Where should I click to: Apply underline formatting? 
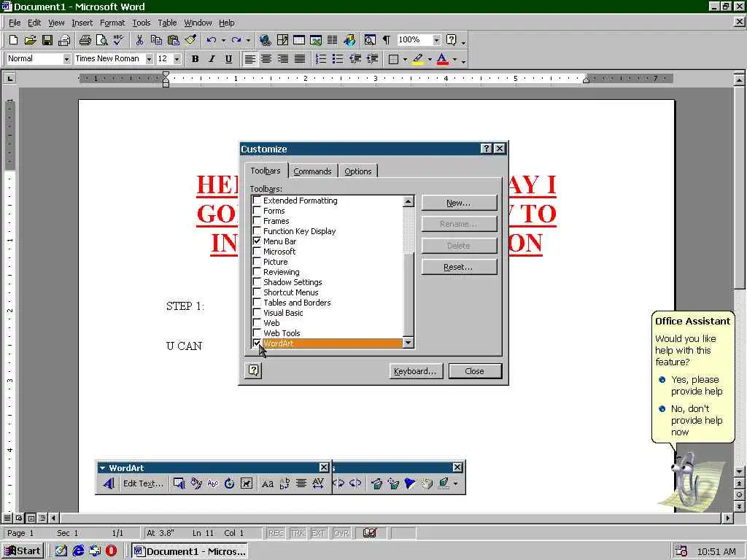[x=228, y=59]
